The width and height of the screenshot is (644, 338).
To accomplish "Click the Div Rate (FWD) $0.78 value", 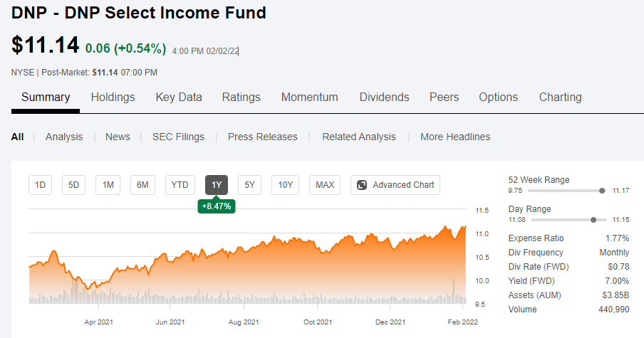I will point(618,267).
